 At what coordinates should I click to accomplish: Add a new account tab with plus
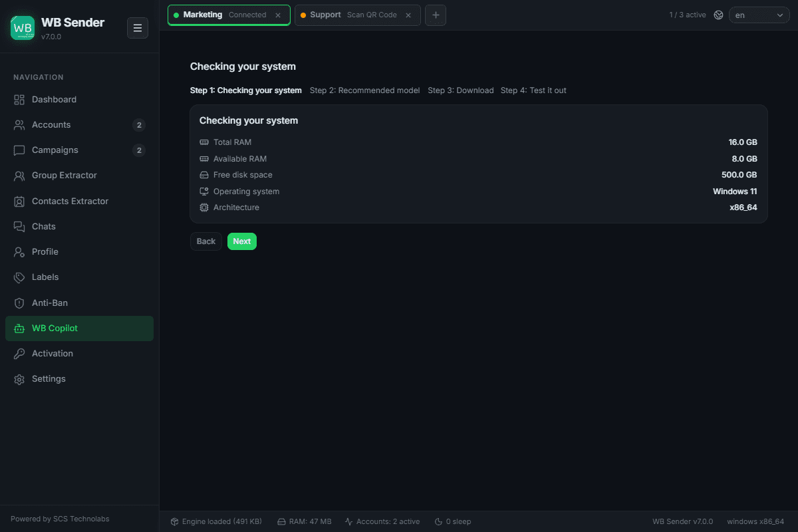(436, 15)
